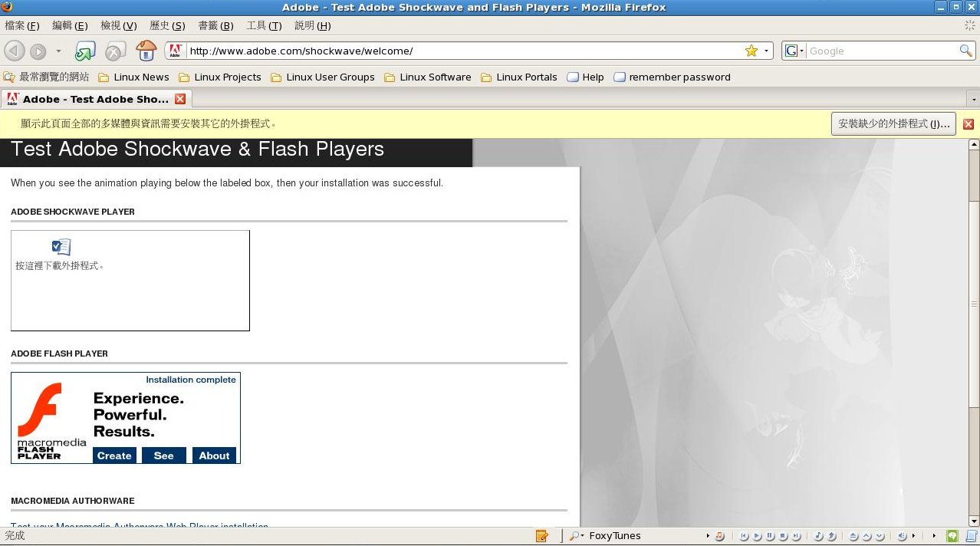This screenshot has width=980, height=546.
Task: Bookmark this page with the star icon
Action: click(x=751, y=51)
